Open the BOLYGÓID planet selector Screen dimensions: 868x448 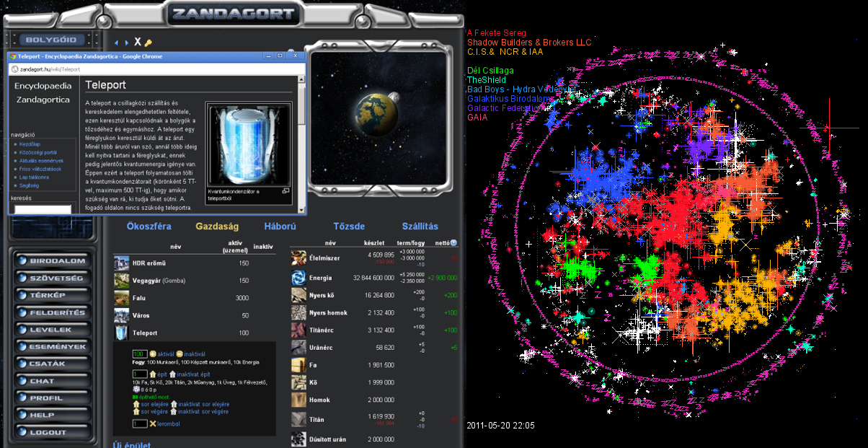pos(52,40)
